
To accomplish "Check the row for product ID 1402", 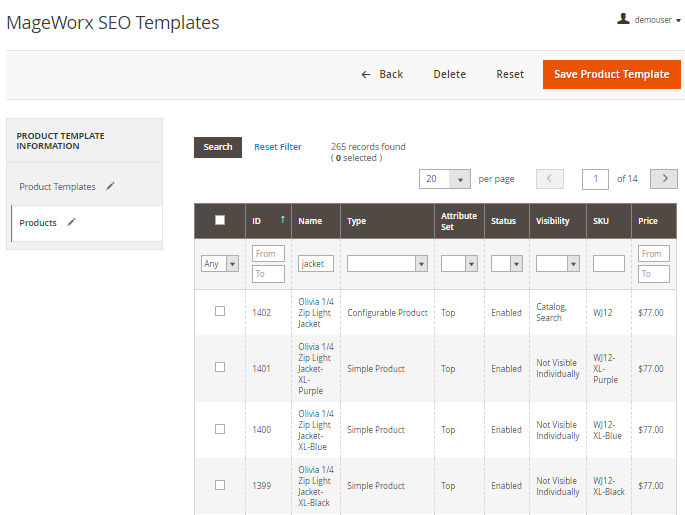I will tap(220, 311).
